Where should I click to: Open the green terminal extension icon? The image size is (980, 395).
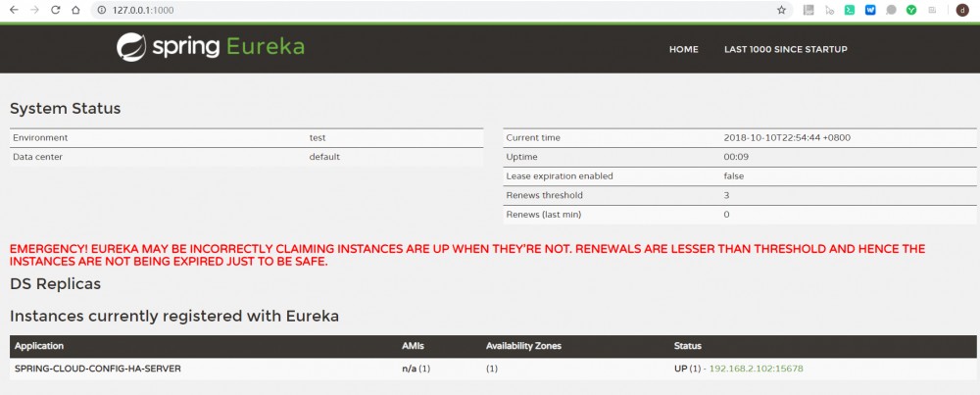[x=850, y=10]
